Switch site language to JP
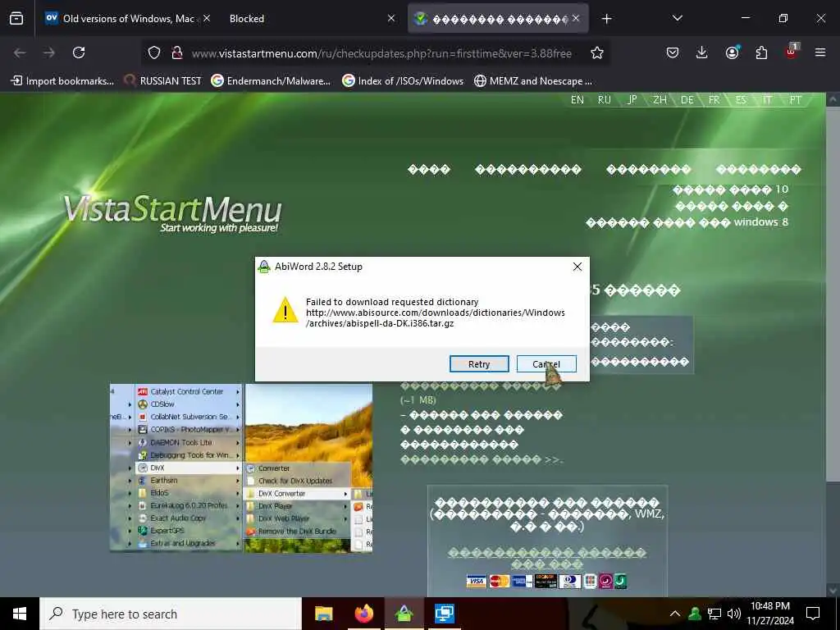 632,99
